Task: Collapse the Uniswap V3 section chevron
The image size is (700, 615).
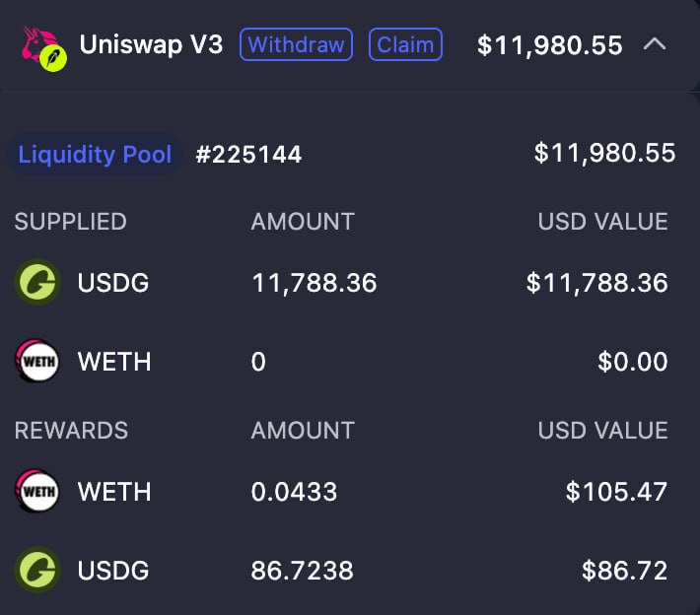Action: [x=655, y=44]
